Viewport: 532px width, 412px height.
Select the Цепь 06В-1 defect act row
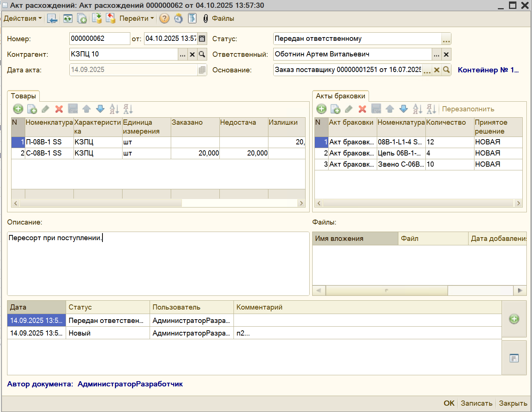pos(418,153)
